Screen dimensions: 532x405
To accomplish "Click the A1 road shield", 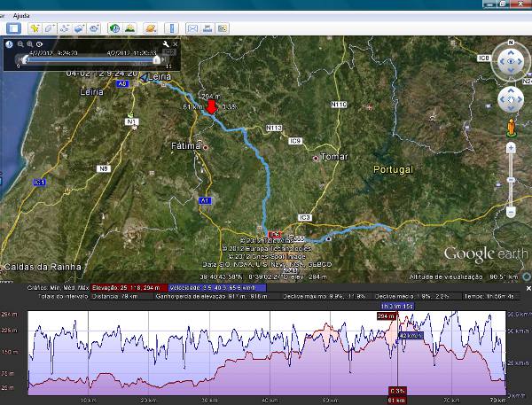I will coord(205,201).
